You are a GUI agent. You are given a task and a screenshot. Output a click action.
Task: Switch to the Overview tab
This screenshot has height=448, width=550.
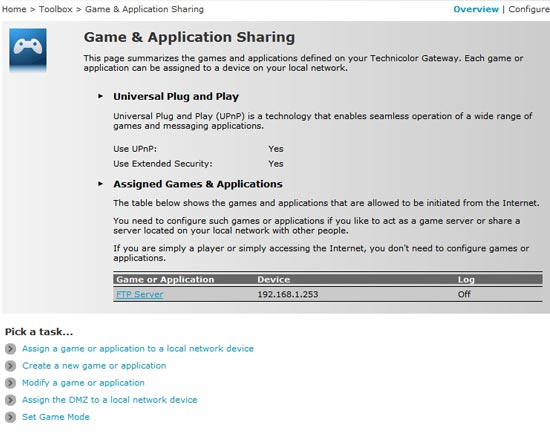click(476, 9)
